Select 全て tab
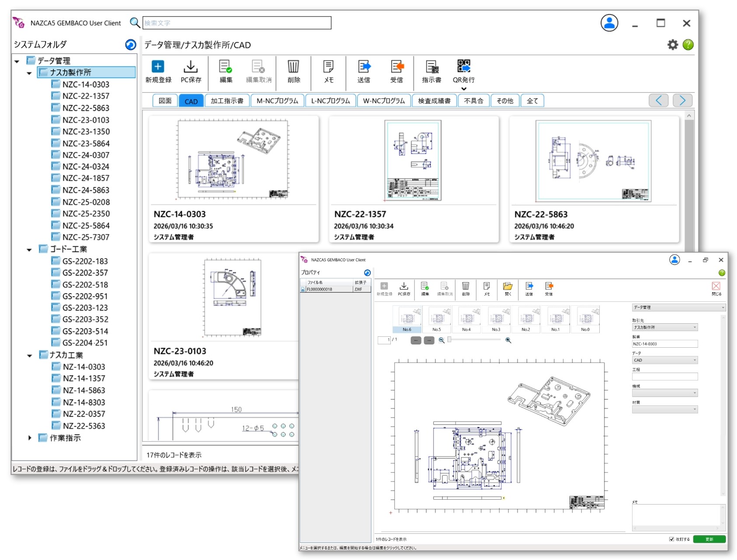737x560 pixels. coord(532,101)
